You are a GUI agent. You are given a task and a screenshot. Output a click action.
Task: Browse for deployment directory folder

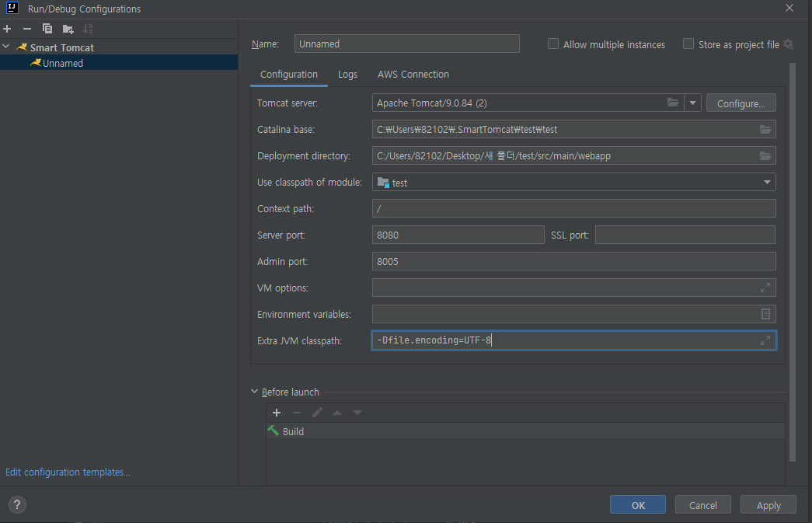765,156
